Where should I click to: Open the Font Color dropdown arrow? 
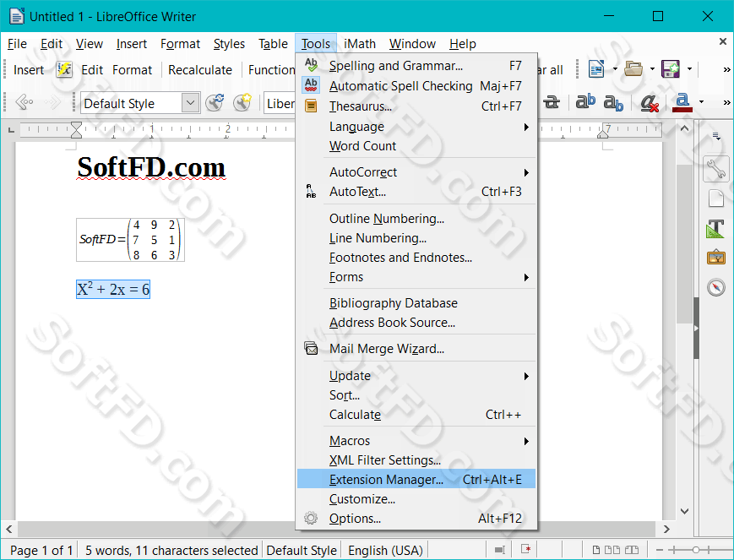[x=701, y=102]
